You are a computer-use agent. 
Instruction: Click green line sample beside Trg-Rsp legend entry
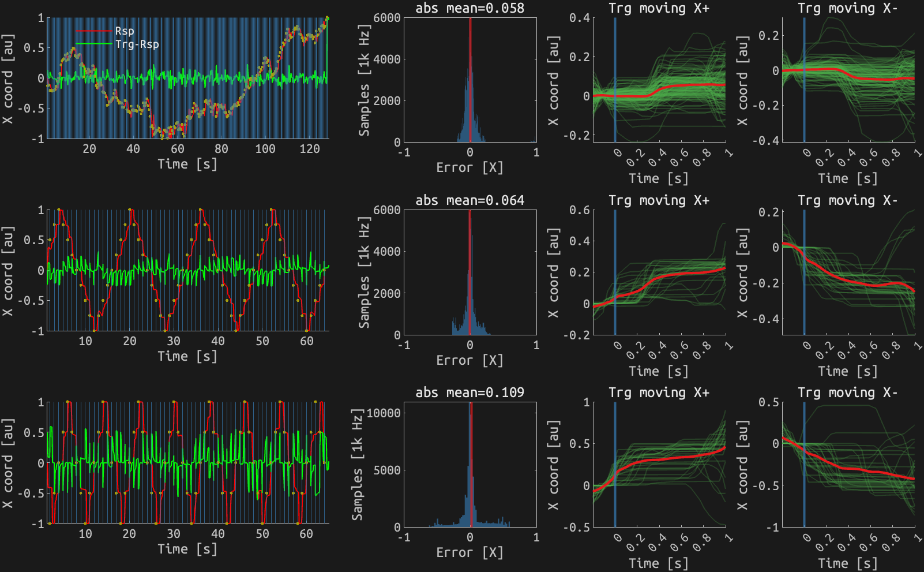click(x=94, y=44)
